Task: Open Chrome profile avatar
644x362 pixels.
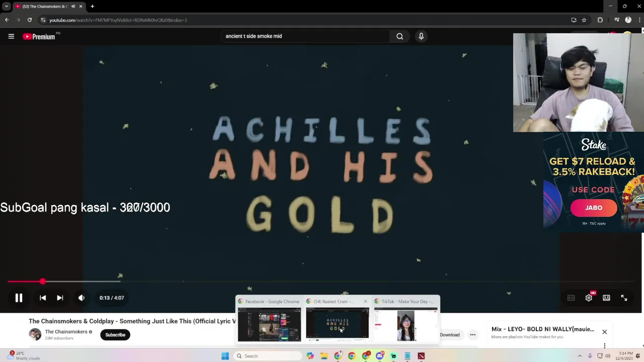Action: tap(628, 20)
